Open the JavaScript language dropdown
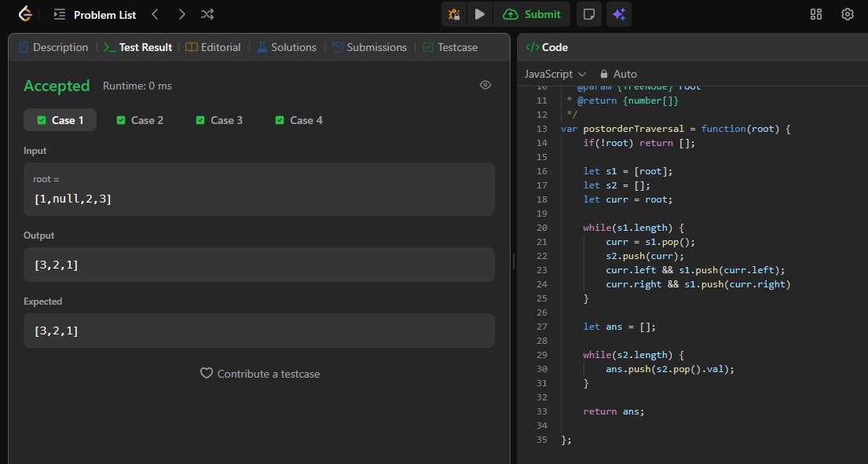The image size is (868, 464). click(555, 74)
